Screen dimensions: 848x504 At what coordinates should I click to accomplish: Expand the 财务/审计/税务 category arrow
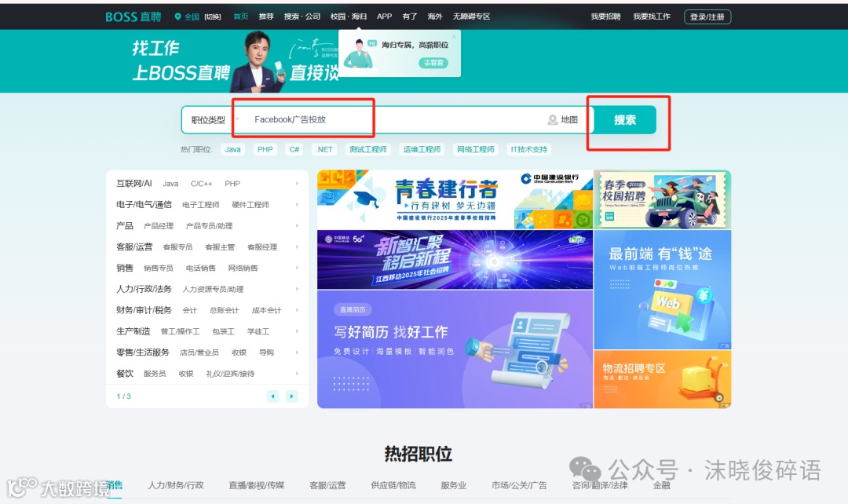(x=297, y=310)
